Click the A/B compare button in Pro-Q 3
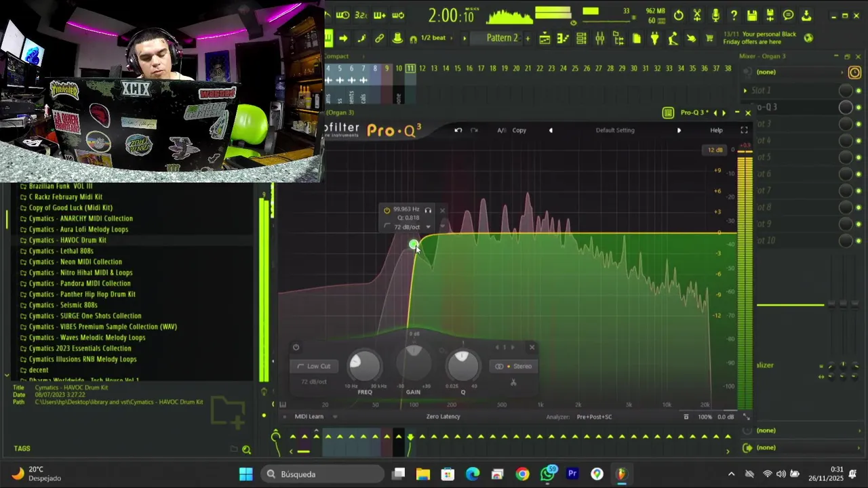The width and height of the screenshot is (868, 488). (501, 130)
